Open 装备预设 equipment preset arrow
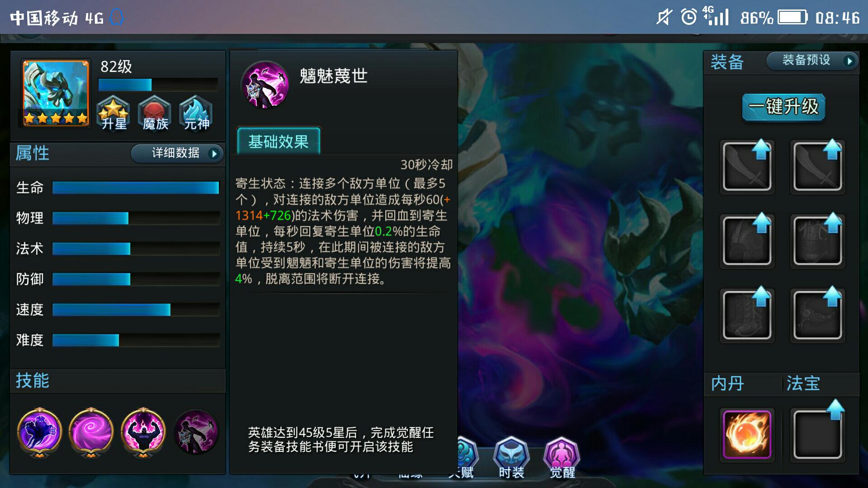This screenshot has height=488, width=868. pyautogui.click(x=849, y=61)
